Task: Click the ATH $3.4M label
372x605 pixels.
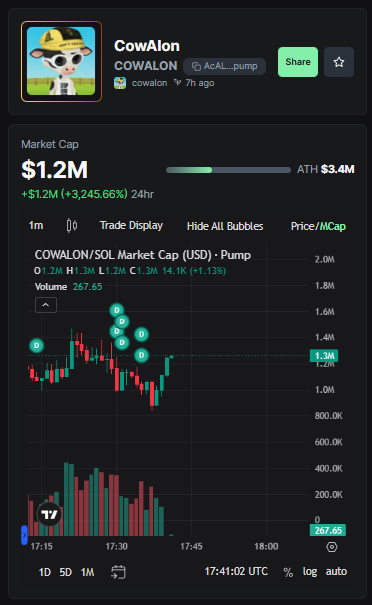Action: 326,169
